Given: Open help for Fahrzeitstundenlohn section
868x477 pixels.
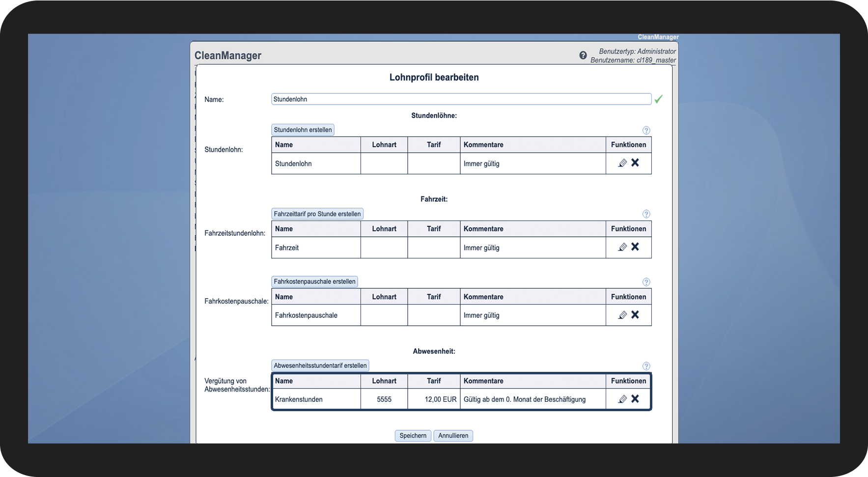Looking at the screenshot, I should [x=646, y=214].
